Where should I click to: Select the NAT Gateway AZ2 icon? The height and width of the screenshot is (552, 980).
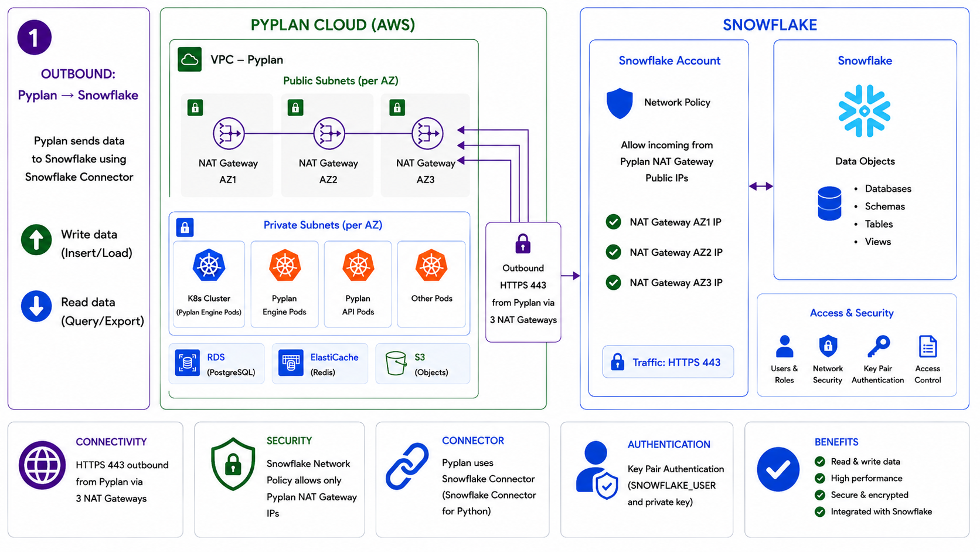click(329, 133)
